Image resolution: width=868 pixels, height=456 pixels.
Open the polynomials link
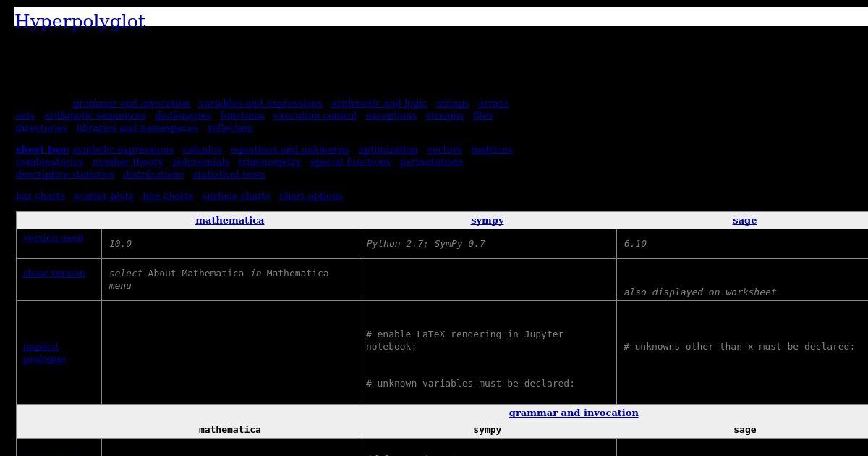(200, 162)
